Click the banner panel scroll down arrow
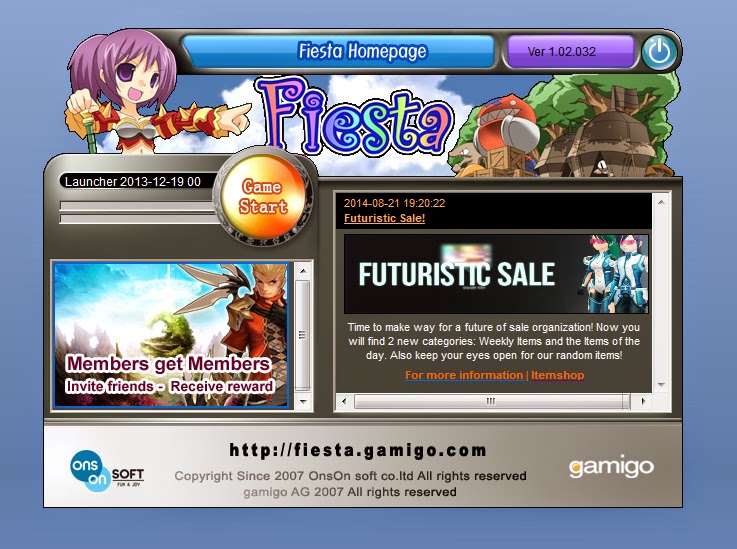The height and width of the screenshot is (549, 737). tap(303, 402)
